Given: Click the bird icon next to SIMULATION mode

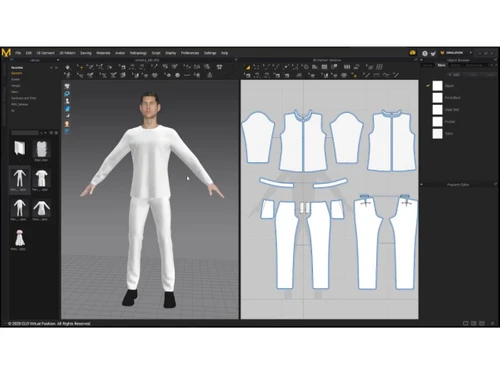Looking at the screenshot, I should pos(433,53).
